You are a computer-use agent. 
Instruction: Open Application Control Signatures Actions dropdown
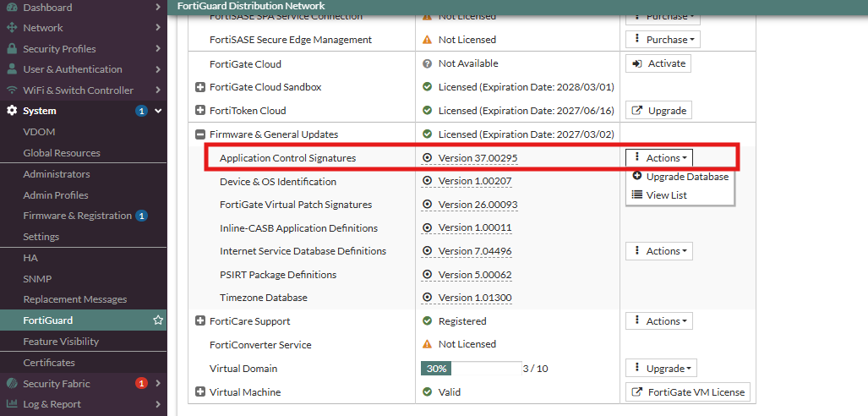pos(658,158)
